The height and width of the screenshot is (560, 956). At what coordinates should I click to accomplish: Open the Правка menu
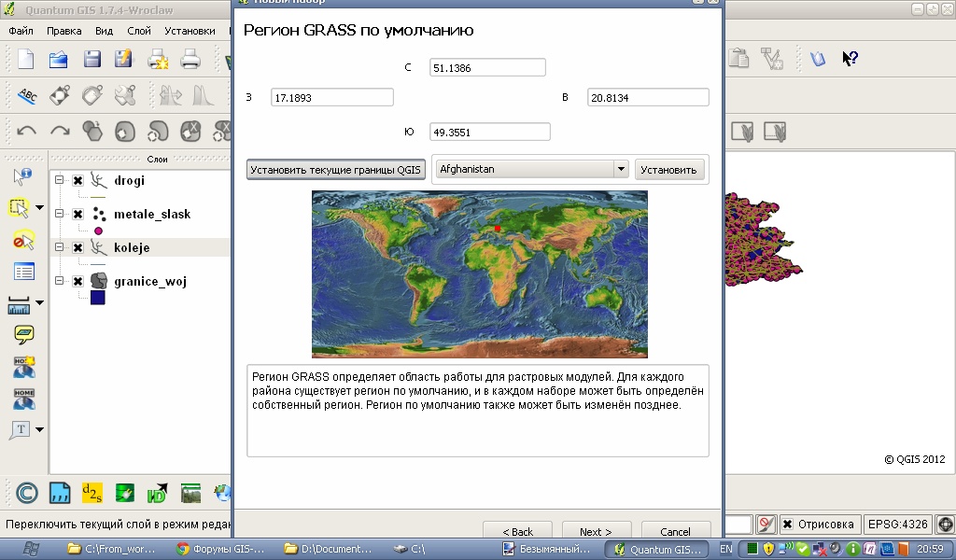pos(63,31)
